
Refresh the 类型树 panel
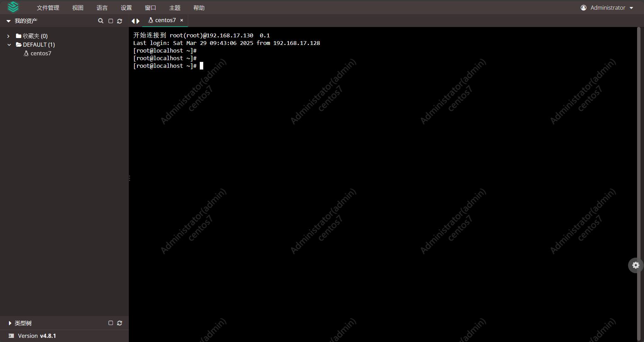(120, 323)
